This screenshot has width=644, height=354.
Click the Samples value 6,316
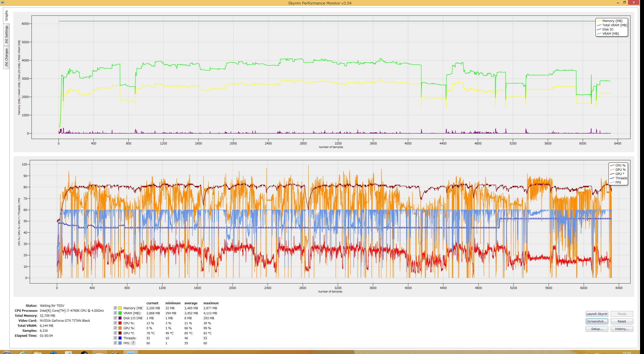[x=44, y=330]
